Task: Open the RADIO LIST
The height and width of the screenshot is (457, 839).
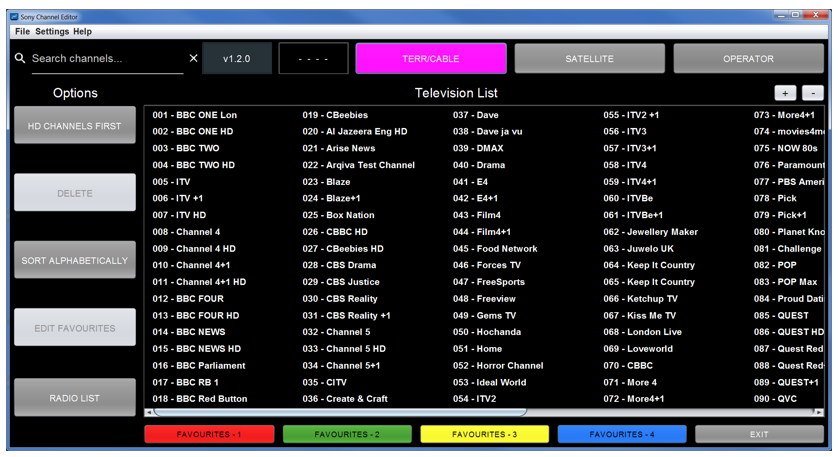Action: (x=75, y=398)
